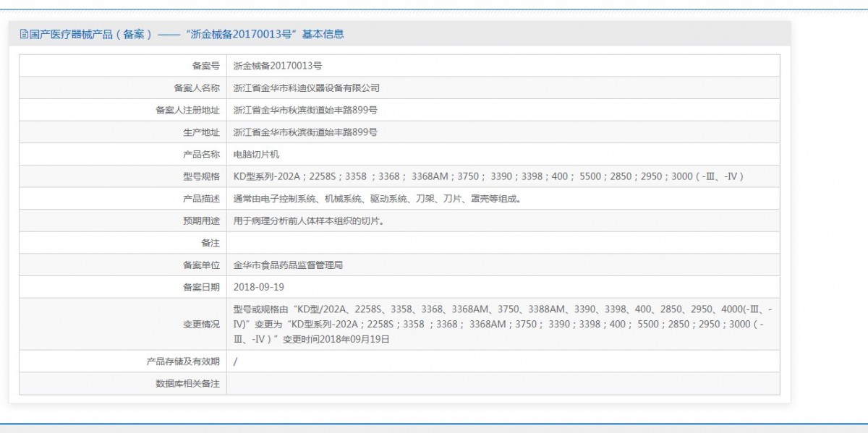
Task: Click the company name 浙江省金华市科迪仪器设备有限公司
Action: [307, 88]
